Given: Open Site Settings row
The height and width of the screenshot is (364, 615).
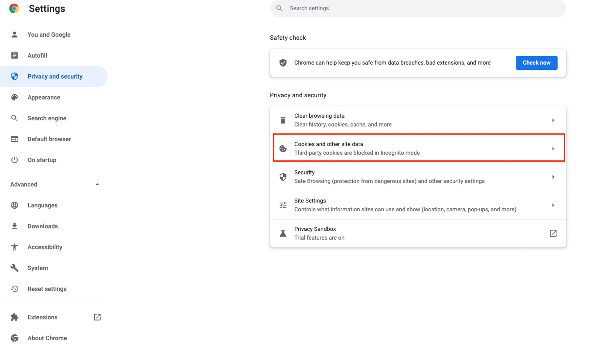Looking at the screenshot, I should 418,205.
